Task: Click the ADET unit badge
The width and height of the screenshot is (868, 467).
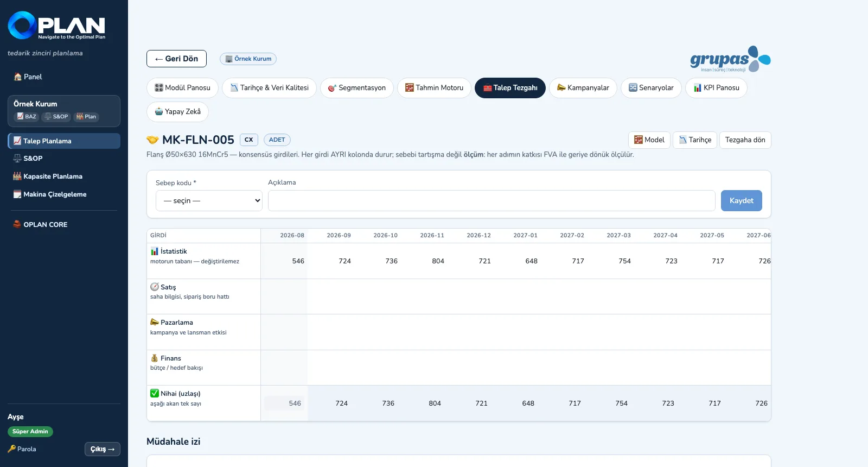Action: [277, 140]
